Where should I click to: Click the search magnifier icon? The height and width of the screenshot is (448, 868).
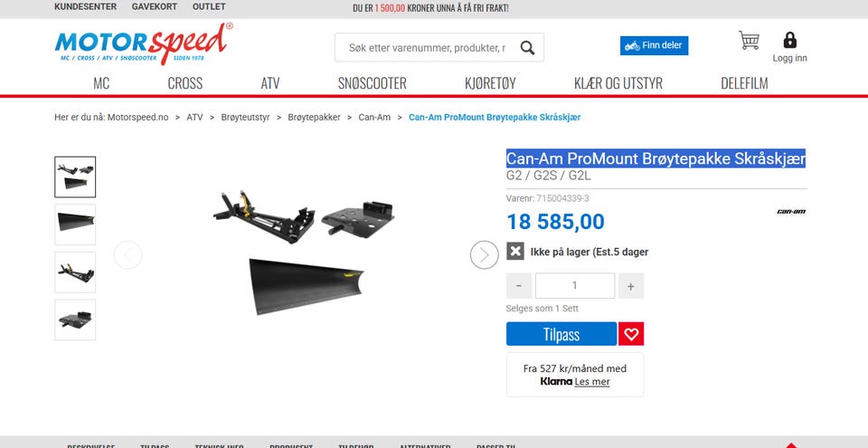(527, 48)
